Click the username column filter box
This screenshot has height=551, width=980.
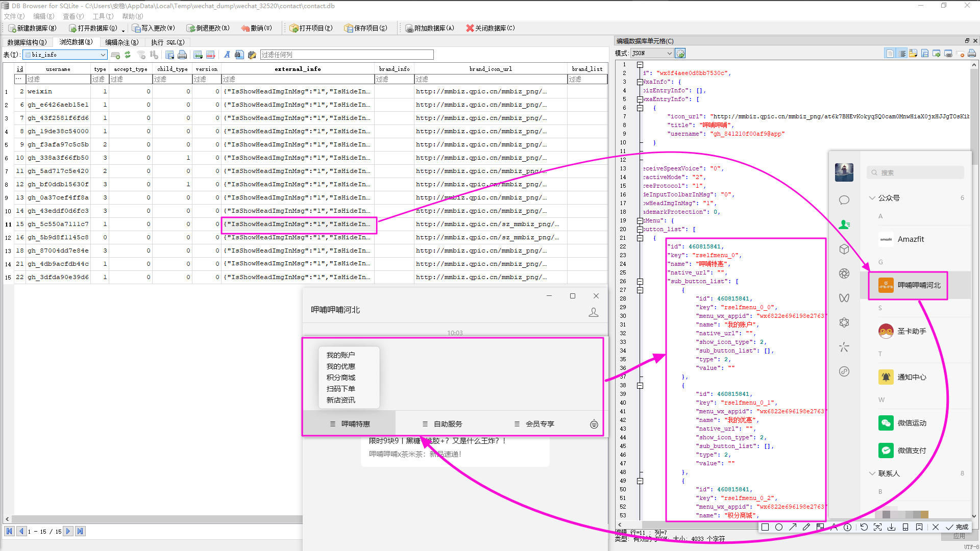tap(58, 79)
